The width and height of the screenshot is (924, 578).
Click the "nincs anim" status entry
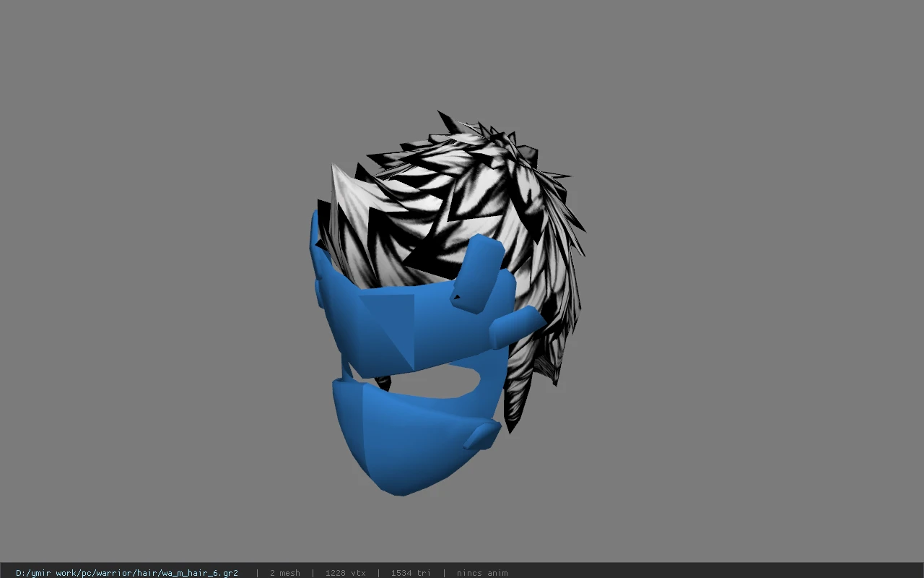482,573
